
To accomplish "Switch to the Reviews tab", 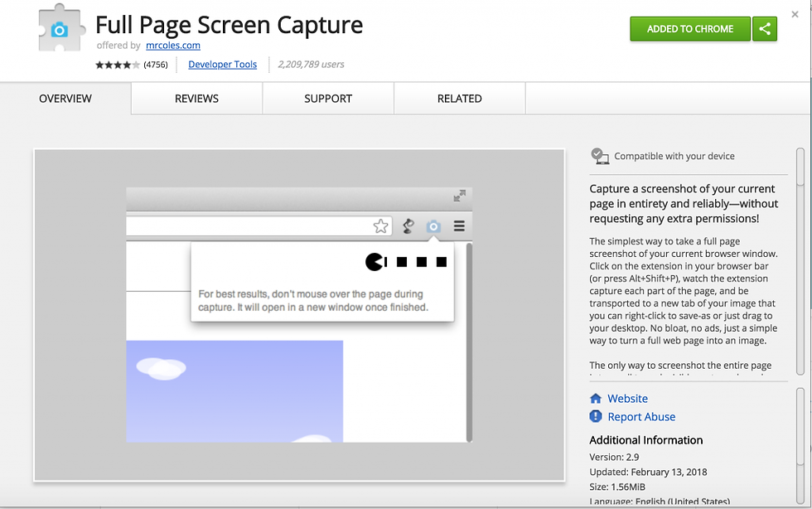I will [x=197, y=99].
